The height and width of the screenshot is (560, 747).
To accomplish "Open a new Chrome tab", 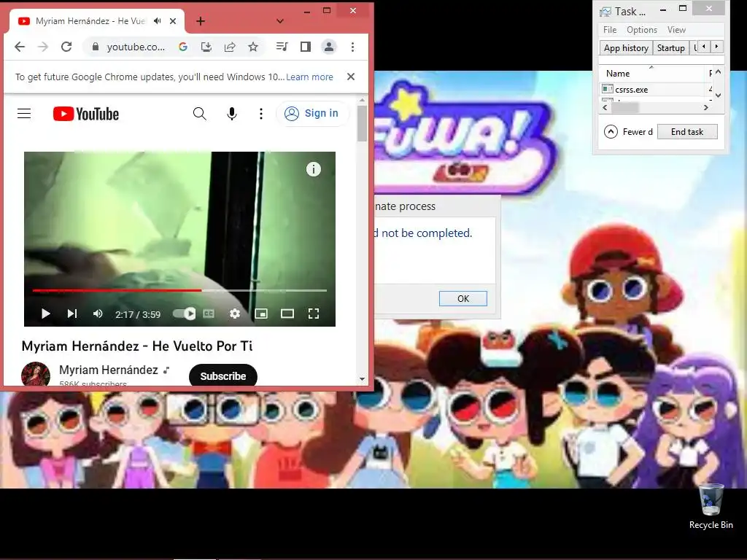I will [201, 21].
